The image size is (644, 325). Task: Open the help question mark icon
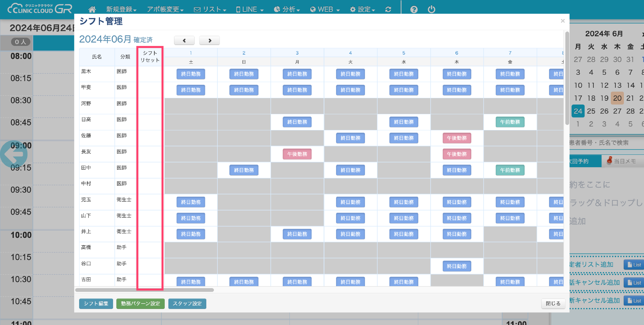point(414,9)
